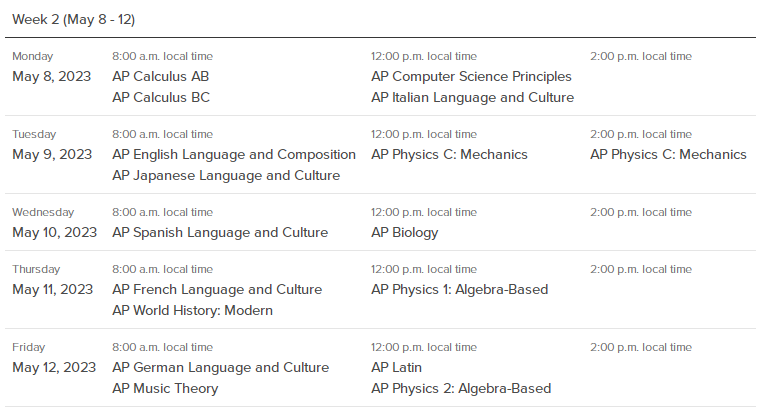Open AP French Language and Culture
Viewport: 758px width, 413px height.
click(x=217, y=289)
